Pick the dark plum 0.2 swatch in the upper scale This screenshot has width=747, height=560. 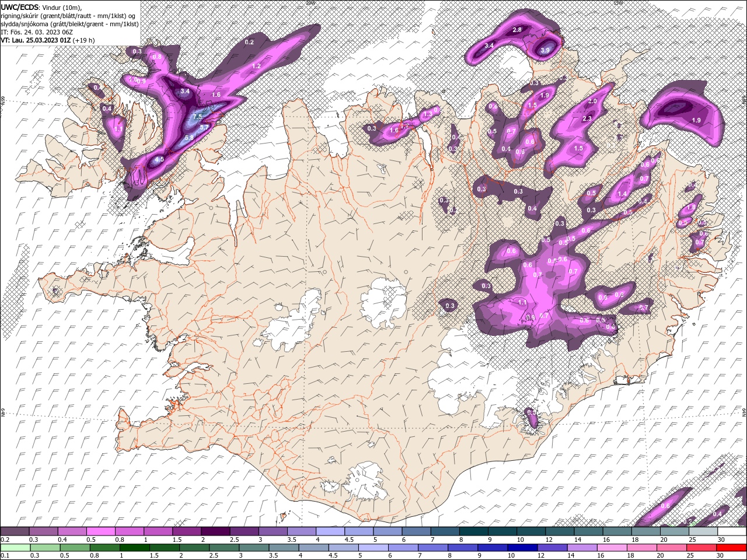[15, 531]
